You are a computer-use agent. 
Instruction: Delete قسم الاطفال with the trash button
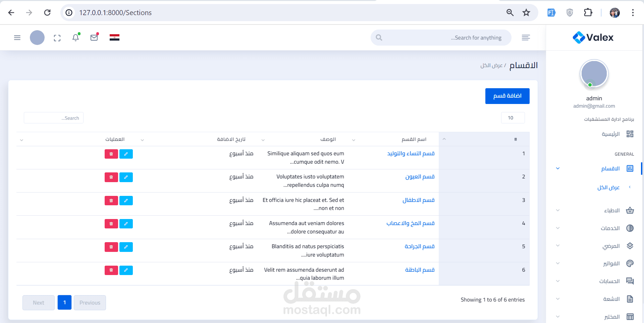coord(111,201)
